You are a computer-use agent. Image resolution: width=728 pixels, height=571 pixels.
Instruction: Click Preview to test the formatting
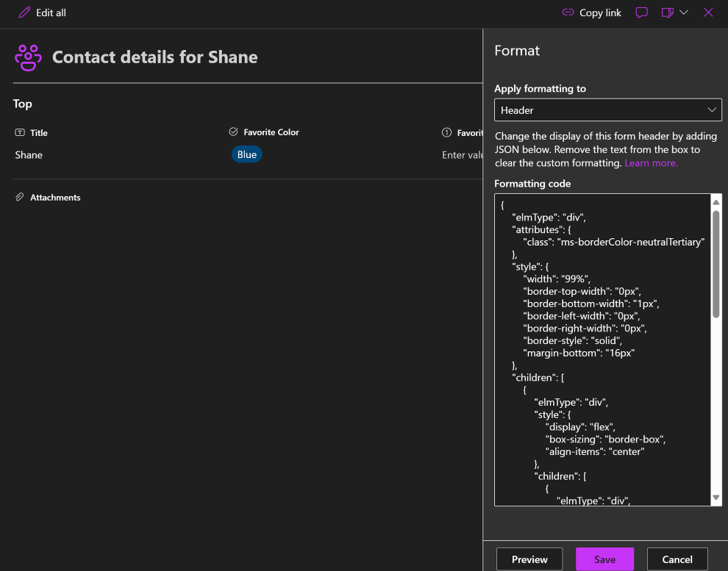[529, 559]
